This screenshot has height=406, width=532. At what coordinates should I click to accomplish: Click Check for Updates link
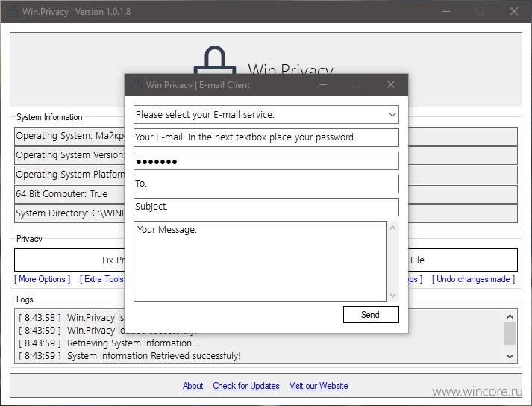tap(246, 386)
